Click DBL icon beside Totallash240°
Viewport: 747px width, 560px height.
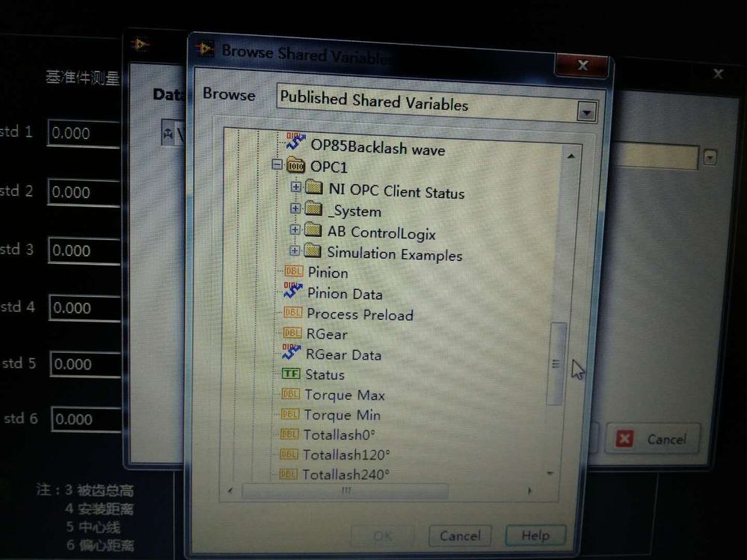288,474
